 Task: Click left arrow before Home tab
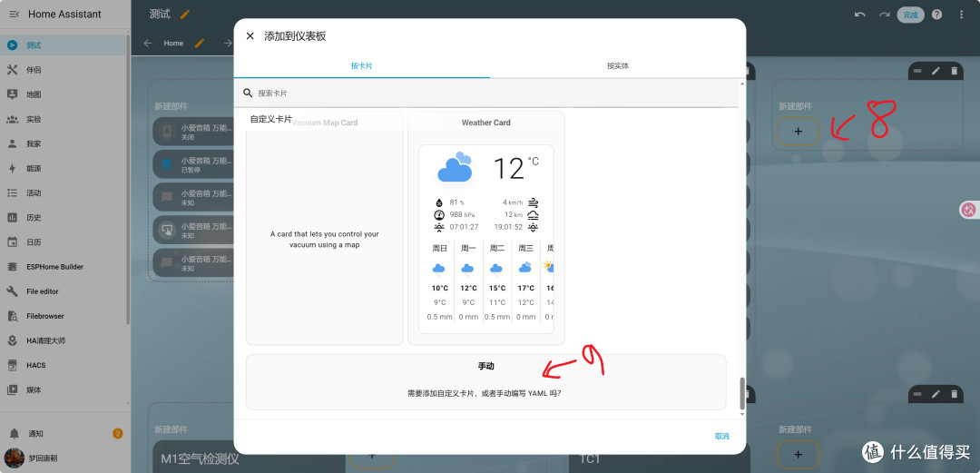(x=148, y=44)
